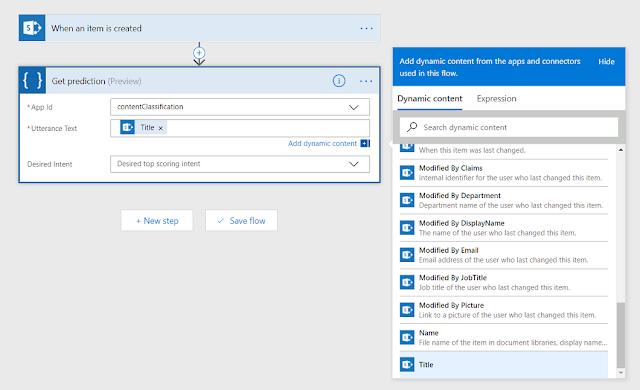This screenshot has height=390, width=640.
Task: Click the Add dynamic content plus icon
Action: coord(365,143)
